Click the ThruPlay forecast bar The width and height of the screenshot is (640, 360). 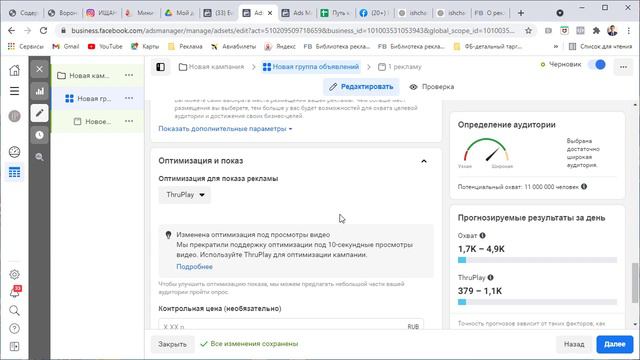(x=537, y=302)
